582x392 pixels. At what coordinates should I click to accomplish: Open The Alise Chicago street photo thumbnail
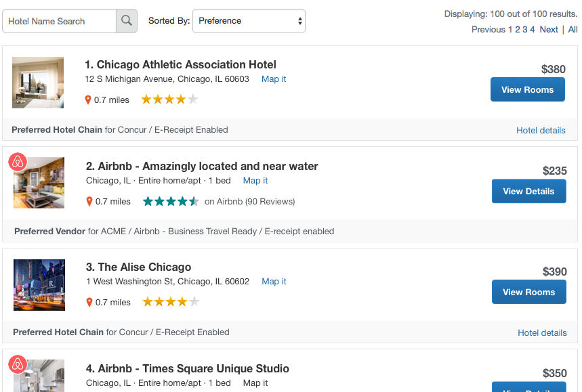(x=39, y=285)
